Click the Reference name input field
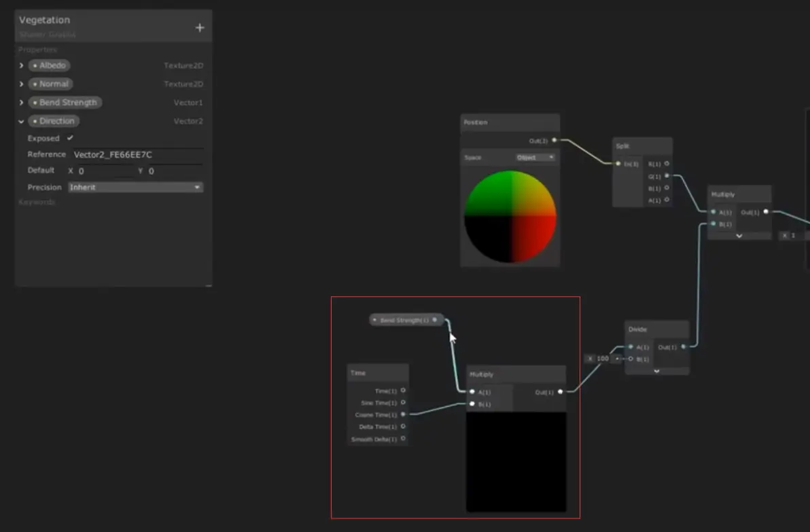The image size is (810, 532). (x=137, y=154)
